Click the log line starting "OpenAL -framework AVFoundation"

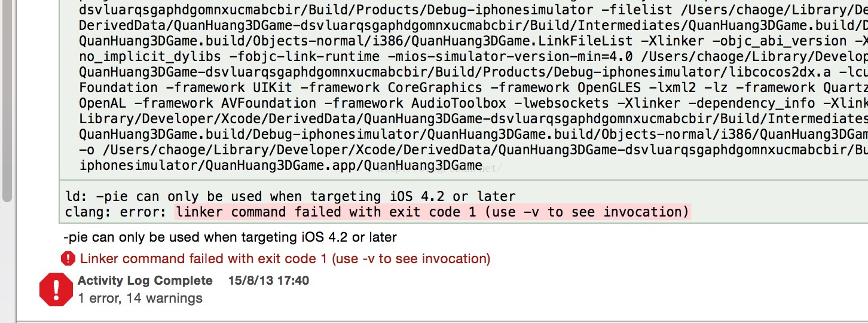[x=473, y=103]
